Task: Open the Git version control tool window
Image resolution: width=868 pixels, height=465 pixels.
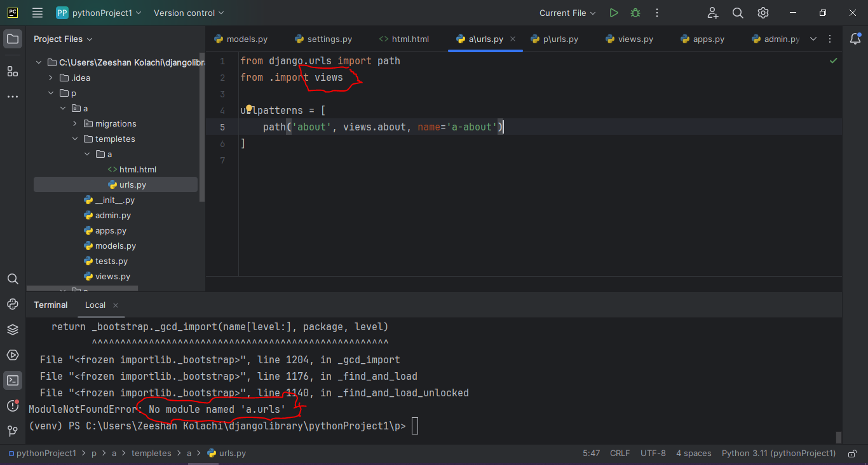Action: pyautogui.click(x=13, y=431)
